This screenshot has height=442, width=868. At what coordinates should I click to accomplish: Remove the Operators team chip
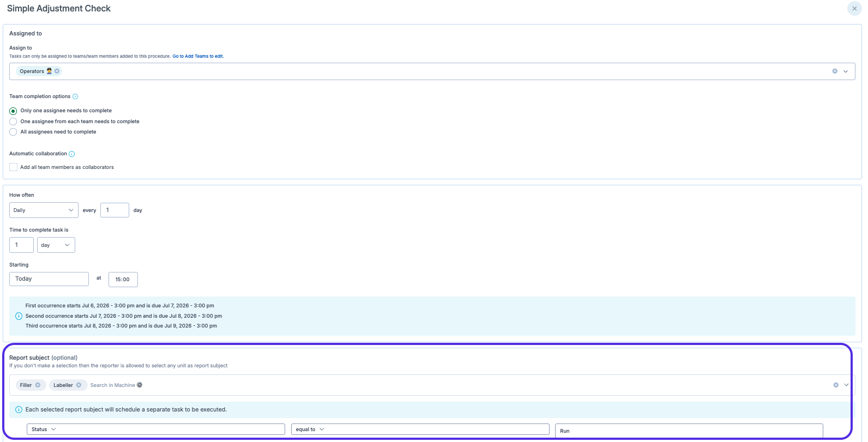pos(57,71)
